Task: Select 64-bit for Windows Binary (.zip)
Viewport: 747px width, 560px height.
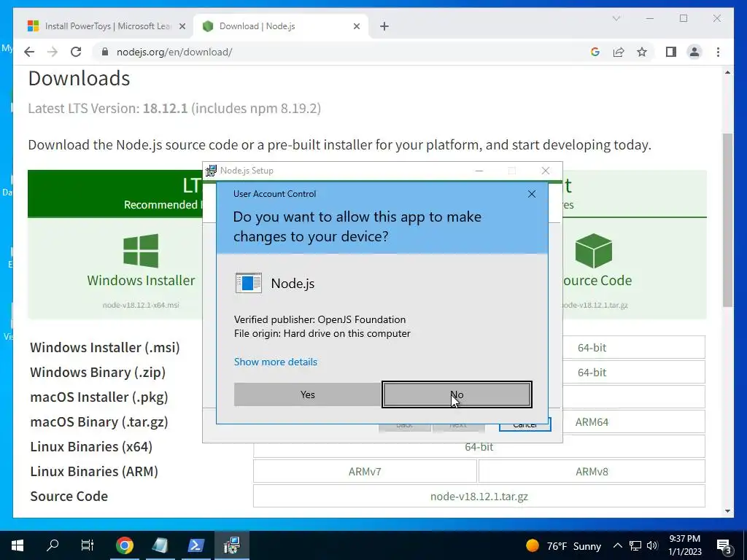Action: 592,373
